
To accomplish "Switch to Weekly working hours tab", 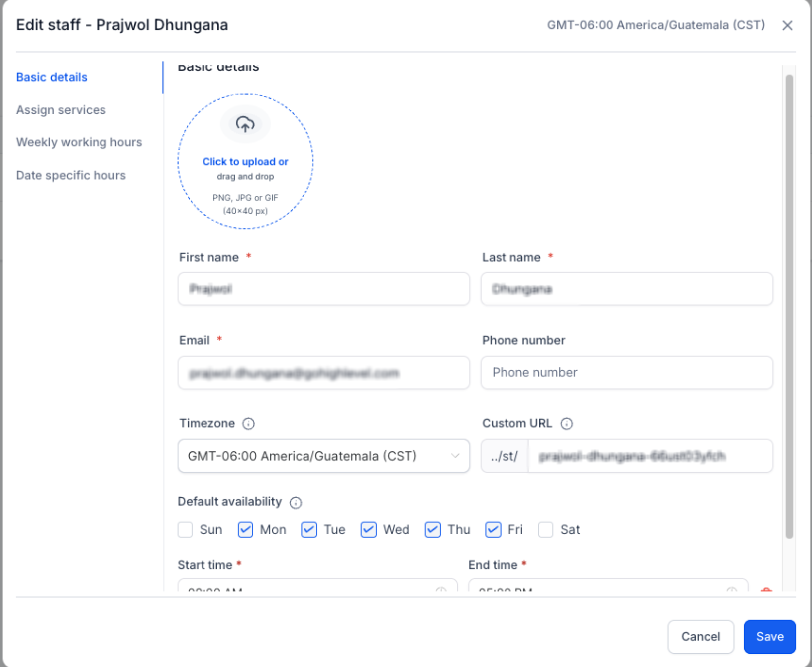I will click(x=79, y=142).
